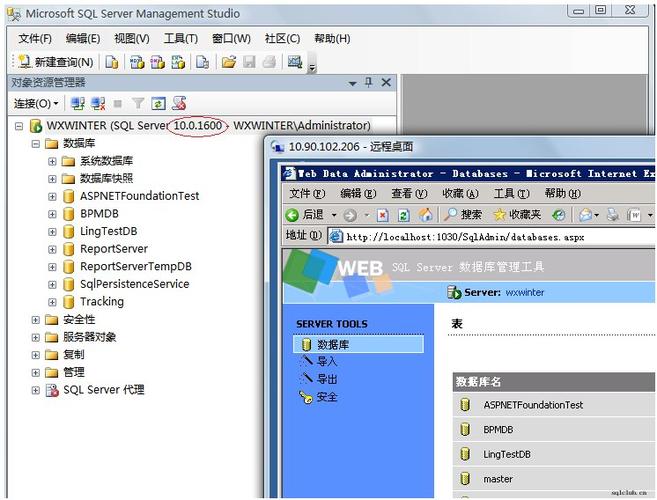
Task: Open the 窗口(W) menu in SSMS
Action: click(231, 39)
